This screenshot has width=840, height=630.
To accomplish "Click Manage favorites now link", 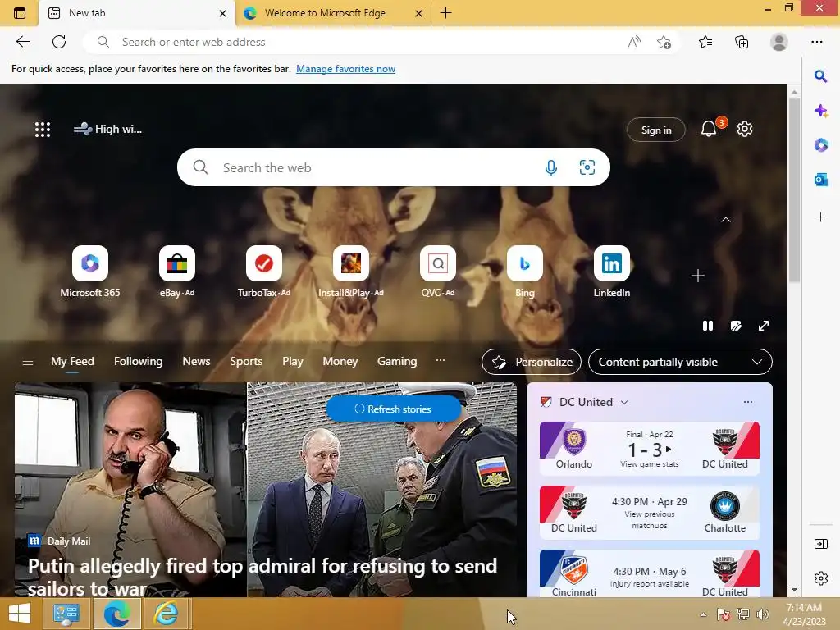I will pos(345,69).
